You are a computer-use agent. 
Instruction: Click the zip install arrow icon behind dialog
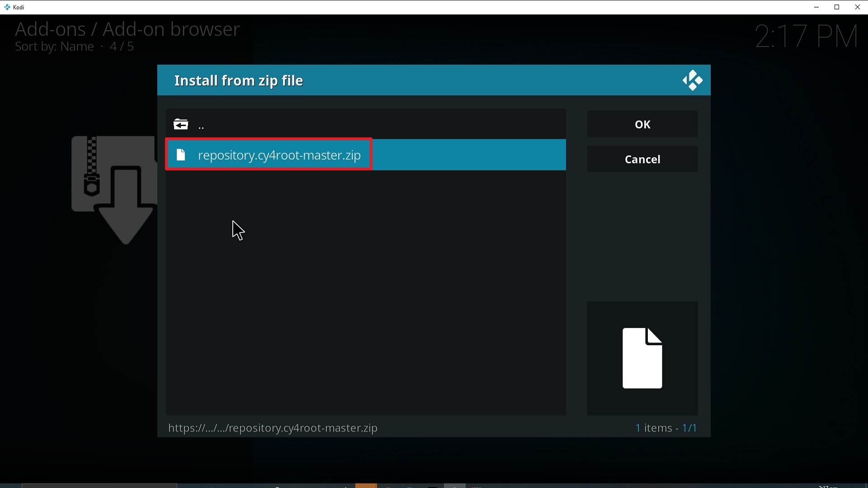pyautogui.click(x=114, y=190)
